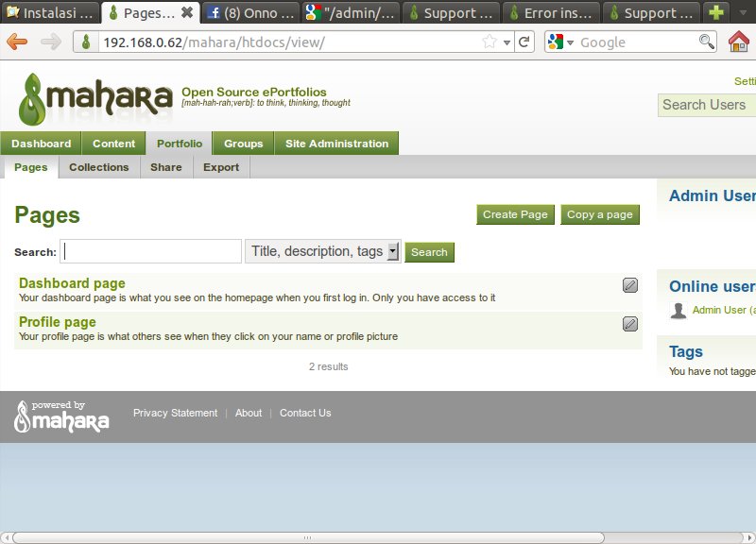Click the Search Users field

707,105
